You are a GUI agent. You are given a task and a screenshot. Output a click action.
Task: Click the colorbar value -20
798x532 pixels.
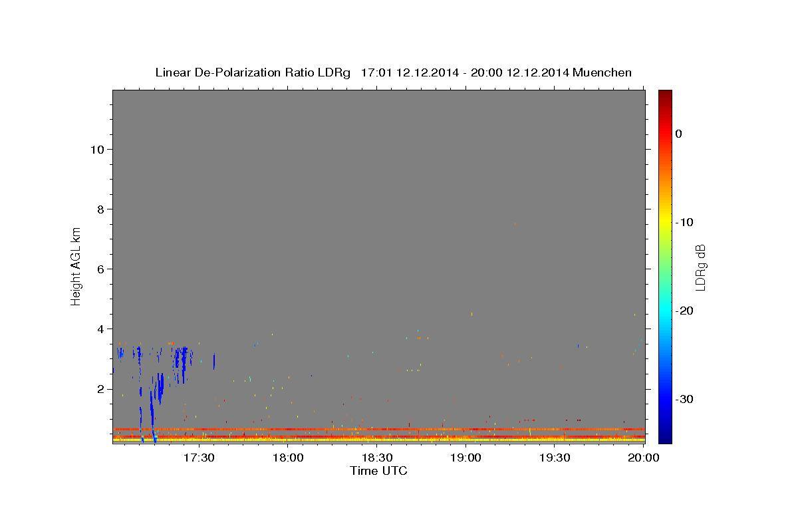click(684, 311)
